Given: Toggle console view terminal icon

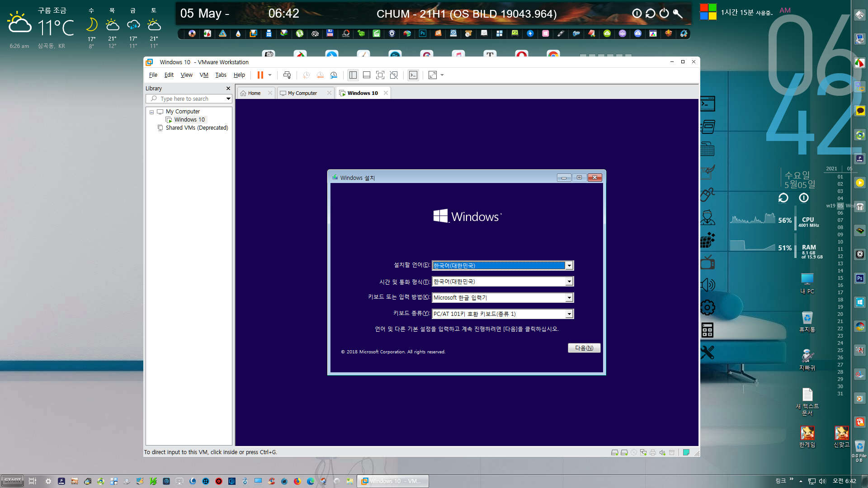Looking at the screenshot, I should coord(413,75).
